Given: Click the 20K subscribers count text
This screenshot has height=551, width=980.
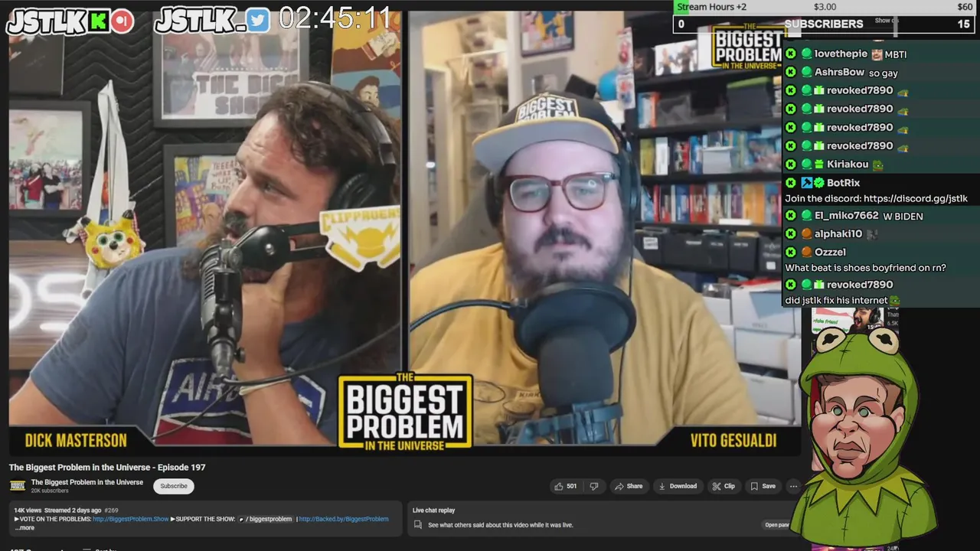Looking at the screenshot, I should [x=50, y=491].
